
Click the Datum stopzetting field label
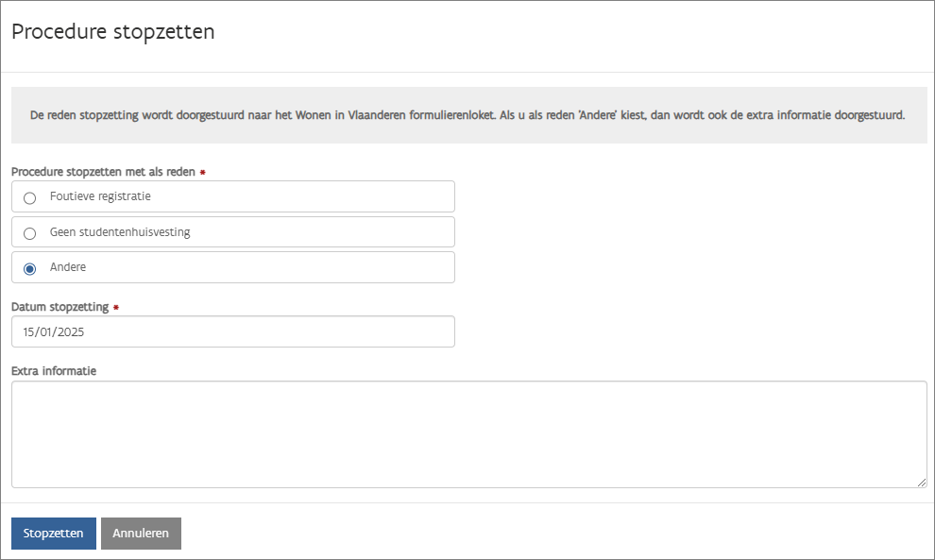[59, 308]
